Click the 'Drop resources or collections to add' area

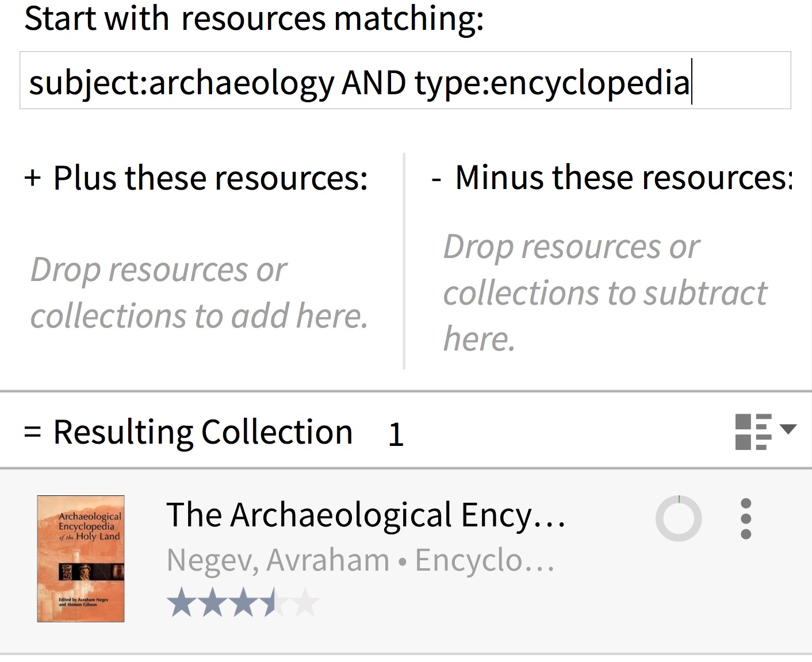[x=200, y=292]
